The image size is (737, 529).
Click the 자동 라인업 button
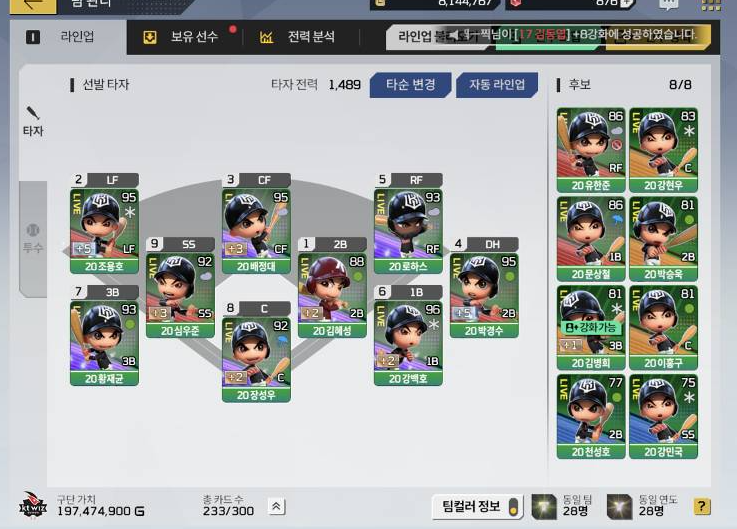[x=497, y=85]
